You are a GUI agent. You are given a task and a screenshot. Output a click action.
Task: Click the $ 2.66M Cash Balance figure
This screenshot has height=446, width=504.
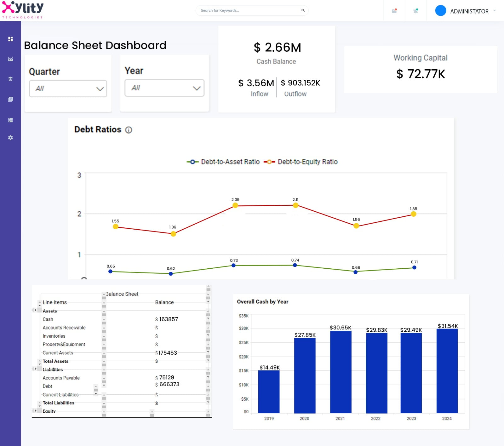(277, 48)
